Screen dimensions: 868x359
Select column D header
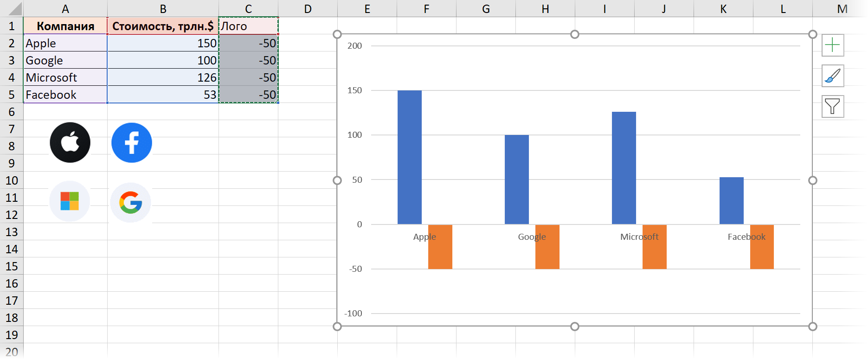[308, 9]
